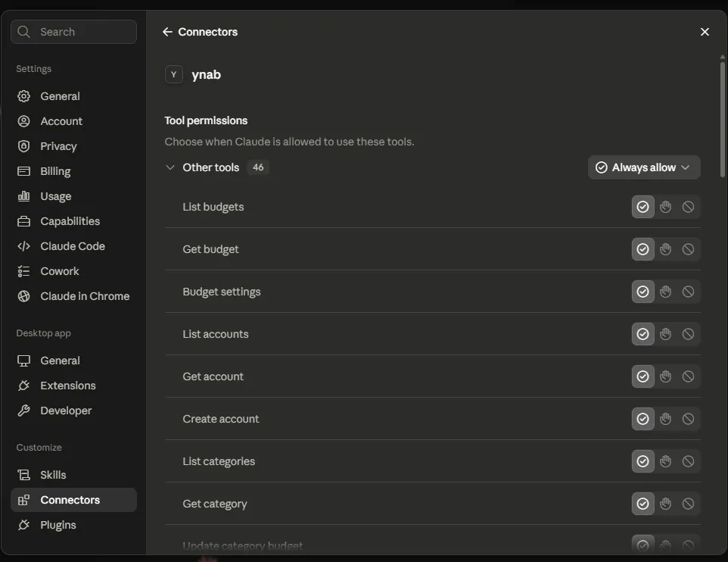Set List accounts to needs approval
The image size is (728, 562).
pos(665,334)
